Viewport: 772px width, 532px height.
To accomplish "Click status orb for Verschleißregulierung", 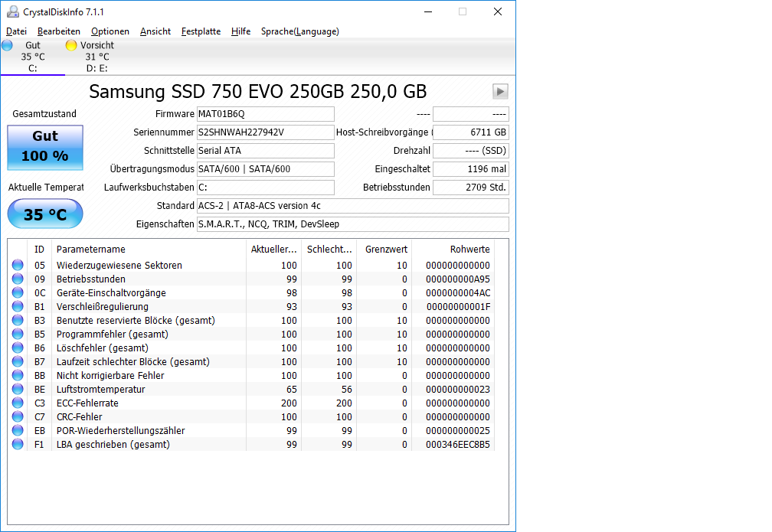I will click(18, 306).
